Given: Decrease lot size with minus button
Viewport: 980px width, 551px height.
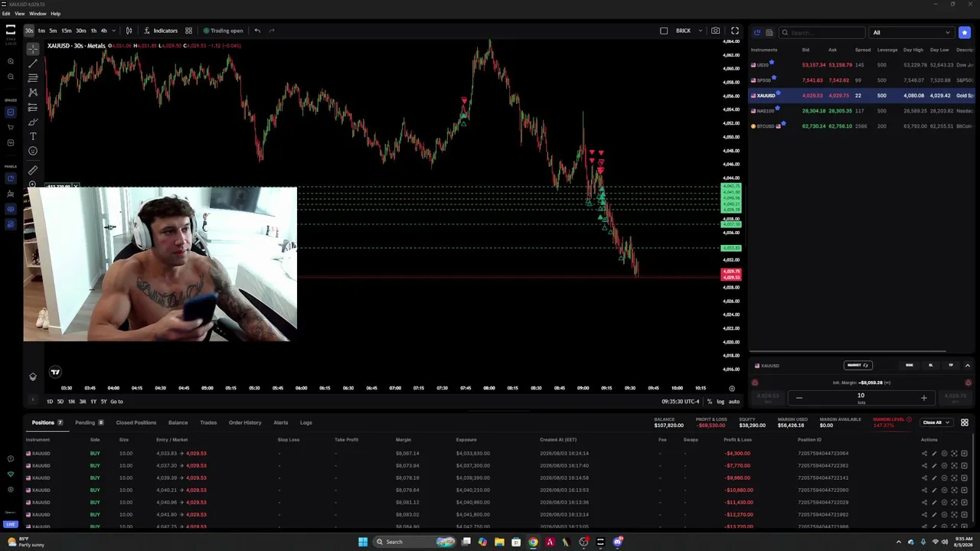Looking at the screenshot, I should (x=799, y=397).
